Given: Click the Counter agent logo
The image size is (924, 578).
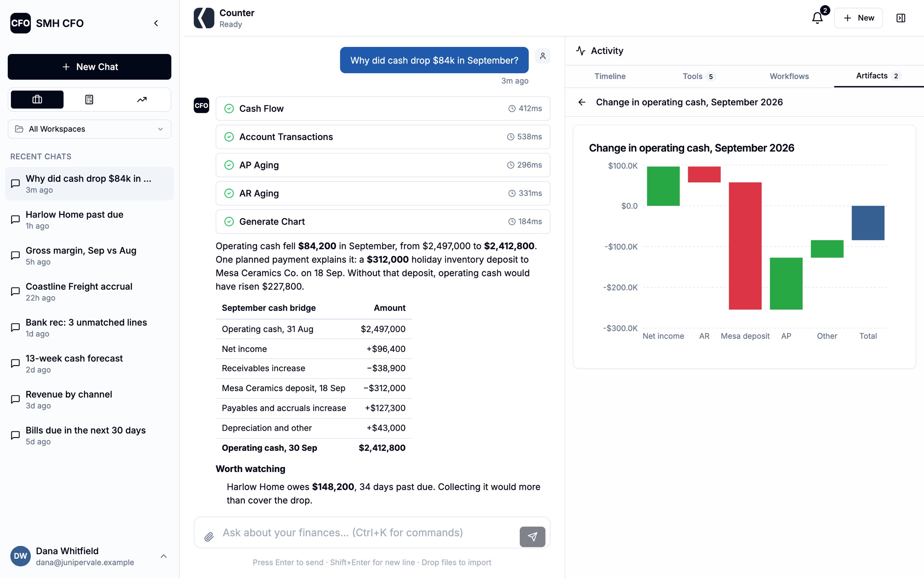Looking at the screenshot, I should (x=204, y=18).
